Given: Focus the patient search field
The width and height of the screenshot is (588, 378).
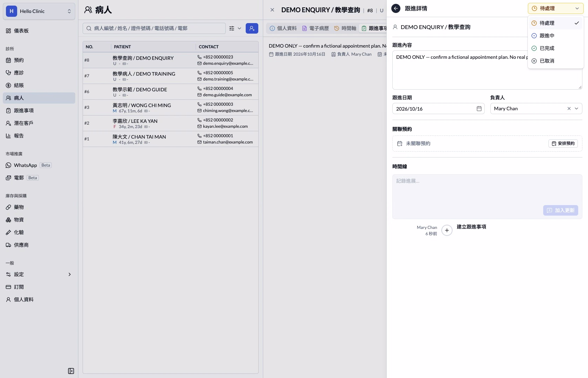Looking at the screenshot, I should (154, 28).
